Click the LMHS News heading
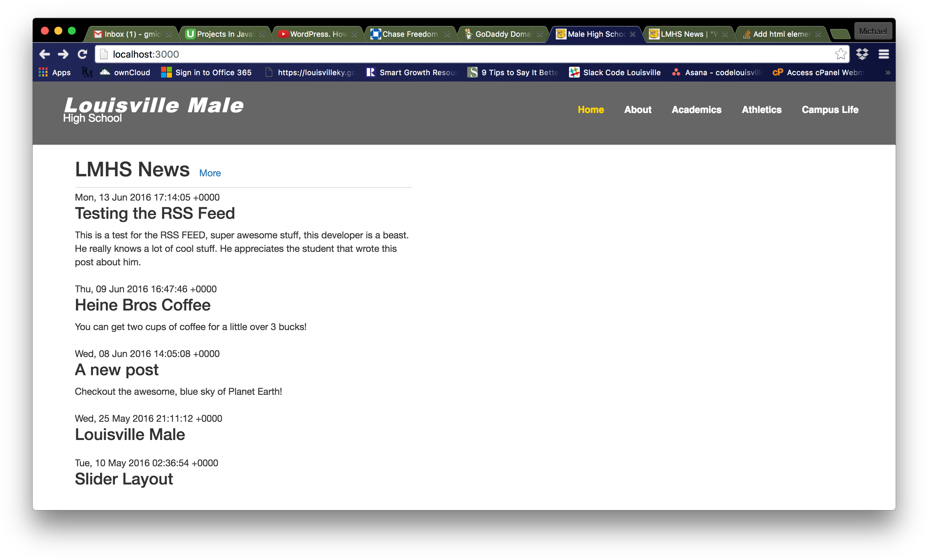Image resolution: width=928 pixels, height=560 pixels. 132,170
